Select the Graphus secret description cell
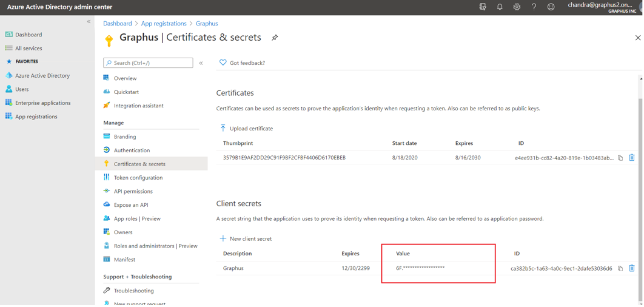The width and height of the screenshot is (644, 307). click(x=233, y=268)
